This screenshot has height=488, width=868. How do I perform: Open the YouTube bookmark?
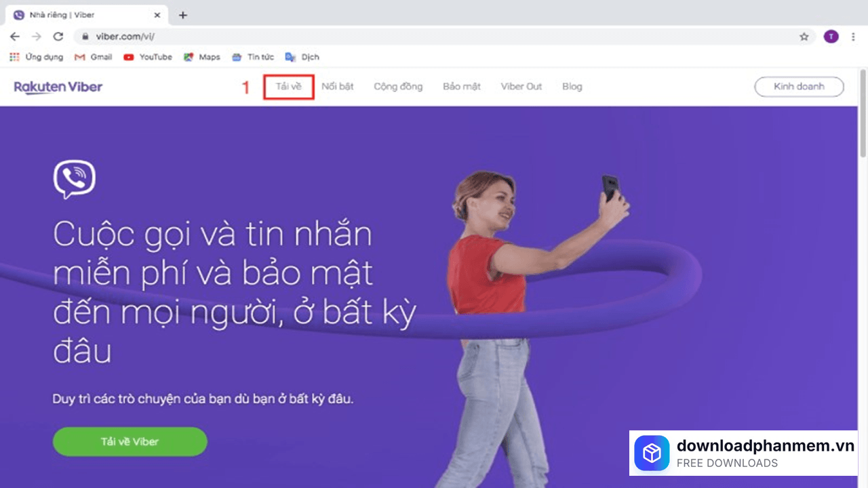click(x=148, y=57)
